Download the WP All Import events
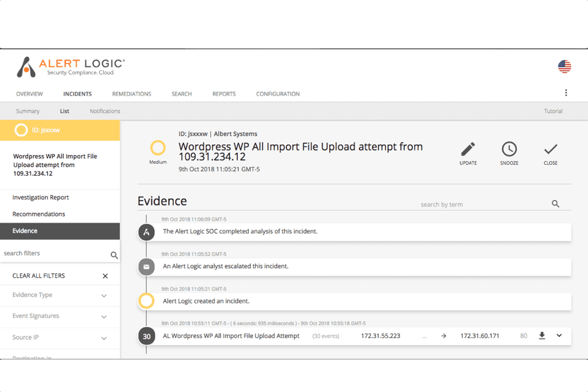This screenshot has height=392, width=588. pos(542,336)
